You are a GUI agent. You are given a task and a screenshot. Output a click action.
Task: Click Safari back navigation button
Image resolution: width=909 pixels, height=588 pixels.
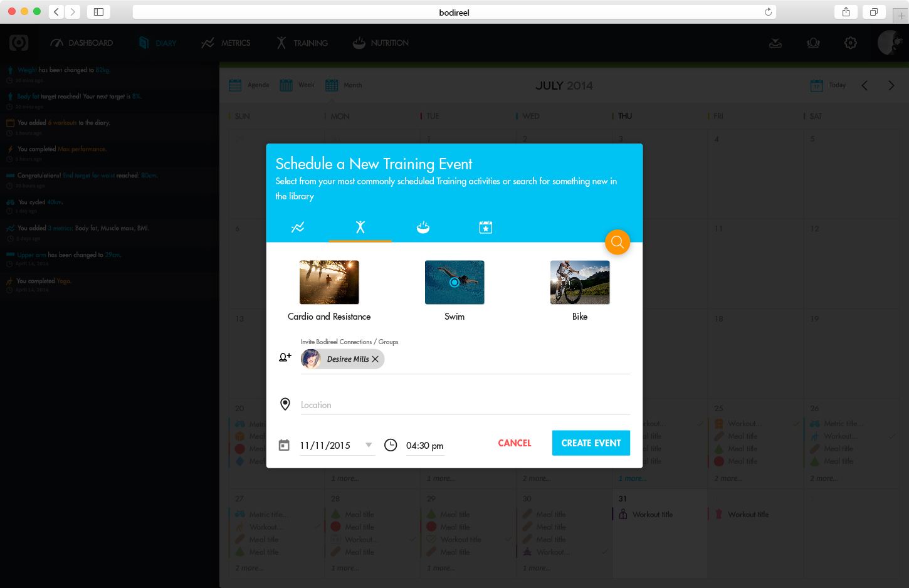point(56,11)
